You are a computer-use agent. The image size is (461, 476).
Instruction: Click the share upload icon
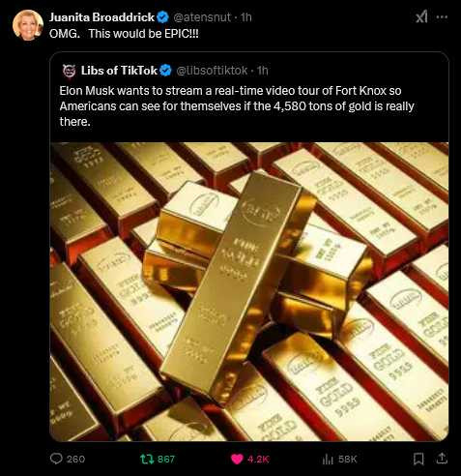click(442, 459)
